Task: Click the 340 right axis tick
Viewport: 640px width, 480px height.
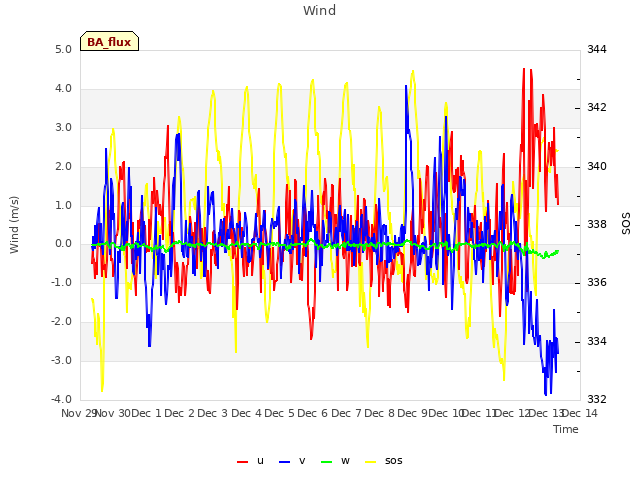Action: click(x=597, y=167)
